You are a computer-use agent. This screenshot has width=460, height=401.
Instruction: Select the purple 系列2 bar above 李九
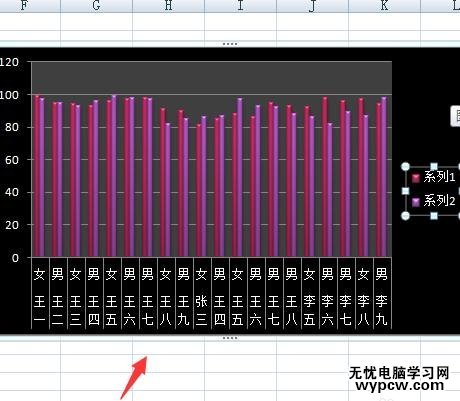coord(384,177)
